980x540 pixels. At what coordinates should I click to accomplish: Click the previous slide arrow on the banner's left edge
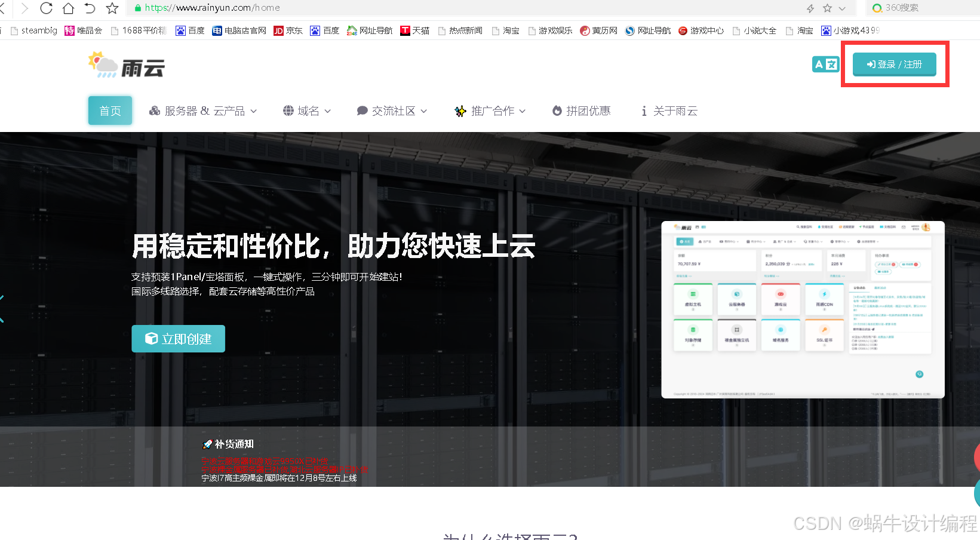2,309
